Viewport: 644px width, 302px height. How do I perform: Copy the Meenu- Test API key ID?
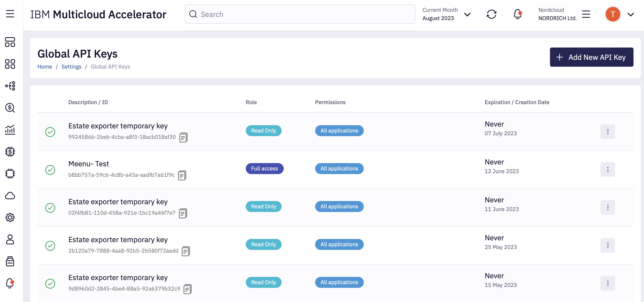(x=182, y=175)
